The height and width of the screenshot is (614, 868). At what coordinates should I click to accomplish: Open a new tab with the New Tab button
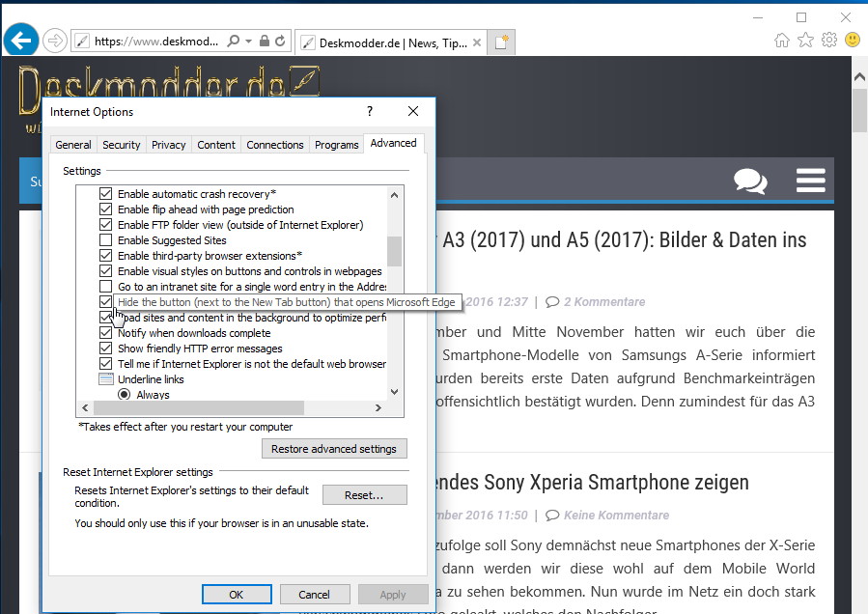501,42
